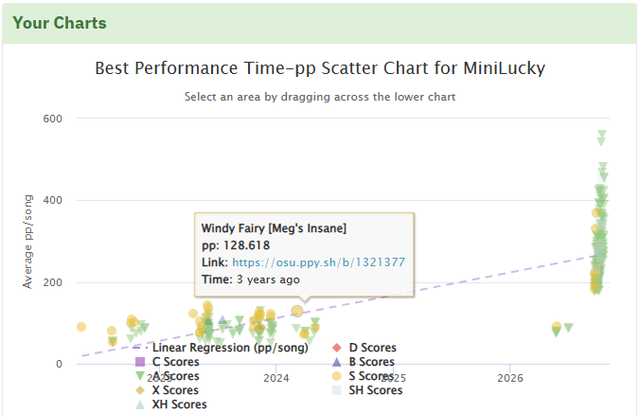The width and height of the screenshot is (640, 417).
Task: Click the chart title for MiniLucky
Action: pyautogui.click(x=320, y=68)
